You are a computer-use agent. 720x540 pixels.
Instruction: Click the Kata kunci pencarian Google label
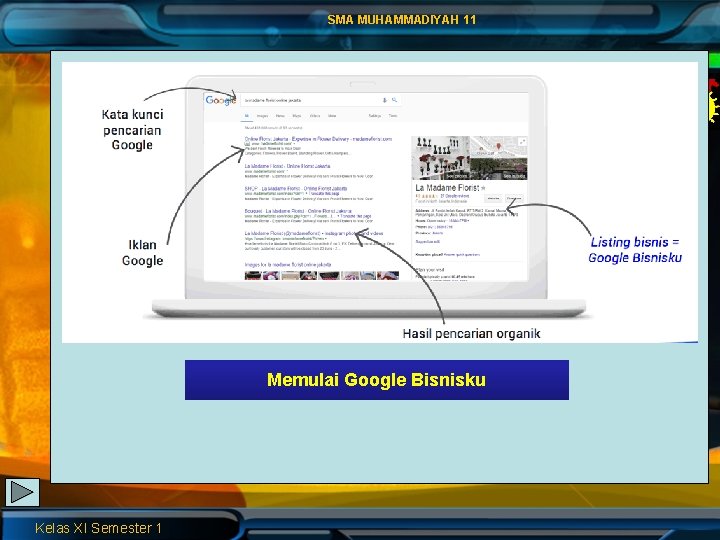132,129
